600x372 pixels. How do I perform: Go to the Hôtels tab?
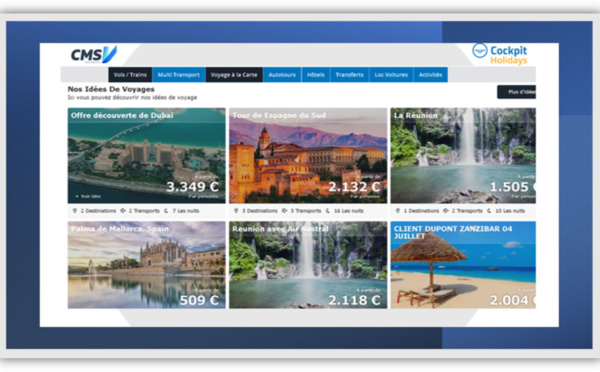click(316, 75)
